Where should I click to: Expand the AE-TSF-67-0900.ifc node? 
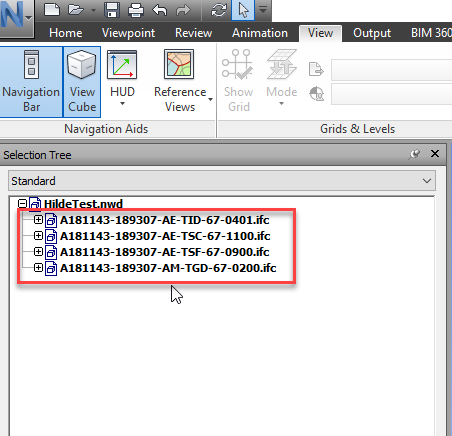coord(38,252)
